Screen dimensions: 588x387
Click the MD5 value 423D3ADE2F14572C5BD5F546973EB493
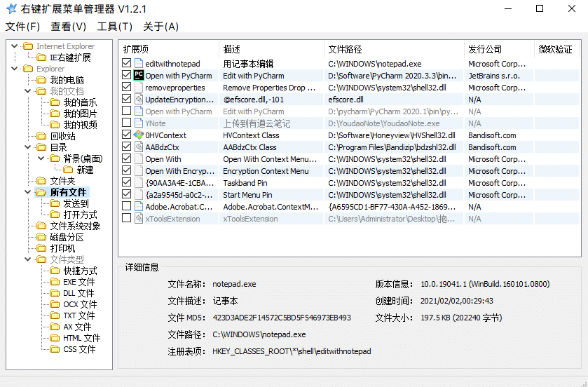[282, 318]
